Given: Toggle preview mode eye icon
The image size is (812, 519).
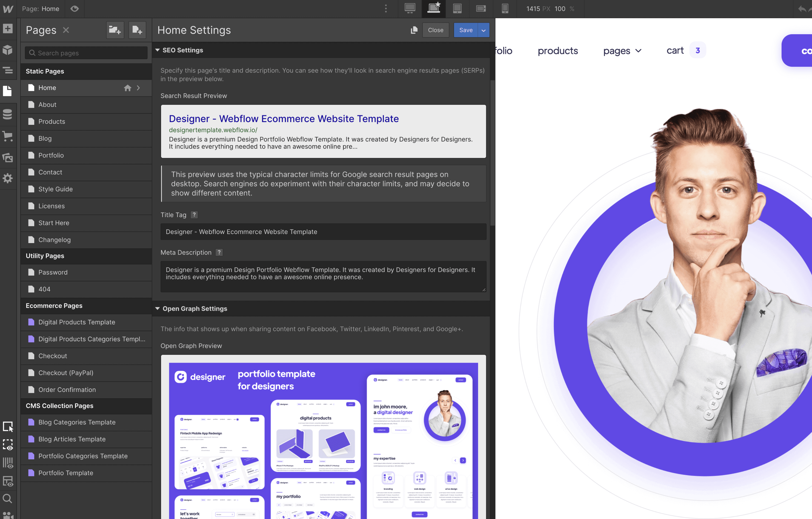Looking at the screenshot, I should pyautogui.click(x=75, y=9).
